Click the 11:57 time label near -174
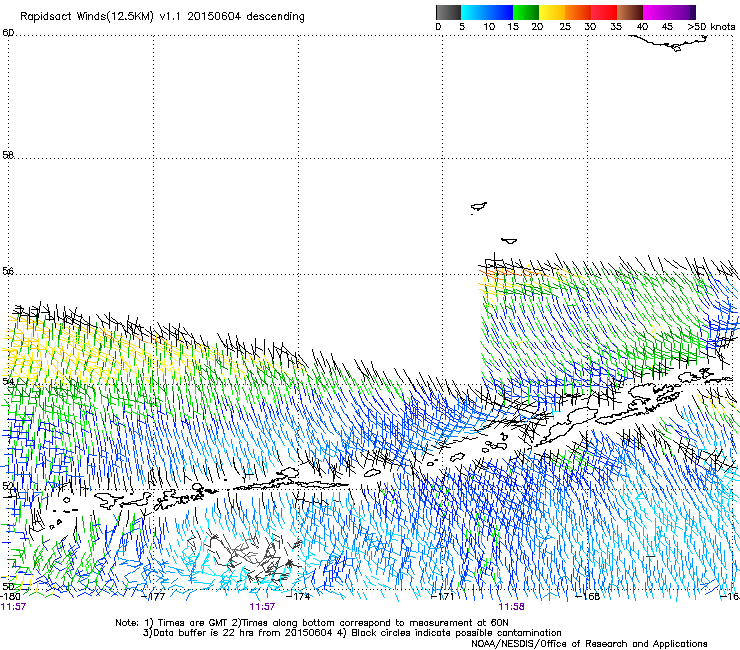The height and width of the screenshot is (650, 740). (262, 607)
